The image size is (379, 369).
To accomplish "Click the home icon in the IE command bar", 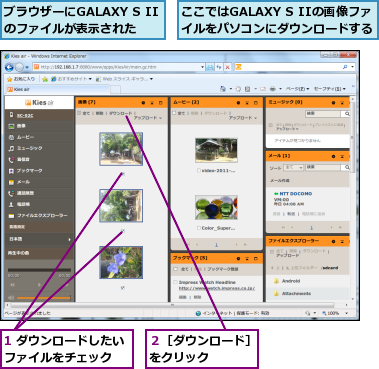I will coord(223,89).
